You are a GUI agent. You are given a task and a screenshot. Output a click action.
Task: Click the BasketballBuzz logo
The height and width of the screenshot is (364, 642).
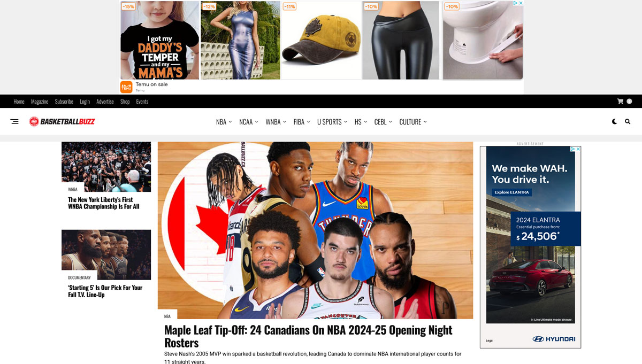point(62,122)
